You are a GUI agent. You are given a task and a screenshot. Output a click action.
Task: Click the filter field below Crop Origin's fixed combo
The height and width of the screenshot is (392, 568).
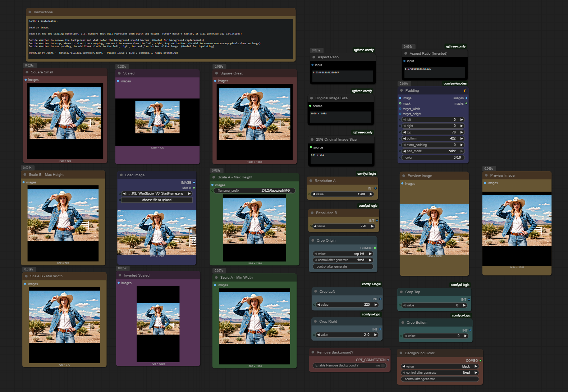(343, 266)
